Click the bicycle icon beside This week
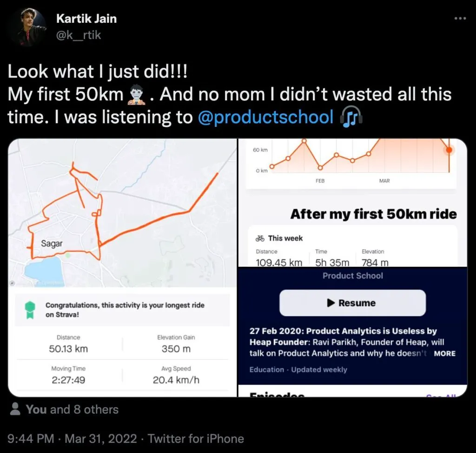The width and height of the screenshot is (476, 453). (260, 238)
